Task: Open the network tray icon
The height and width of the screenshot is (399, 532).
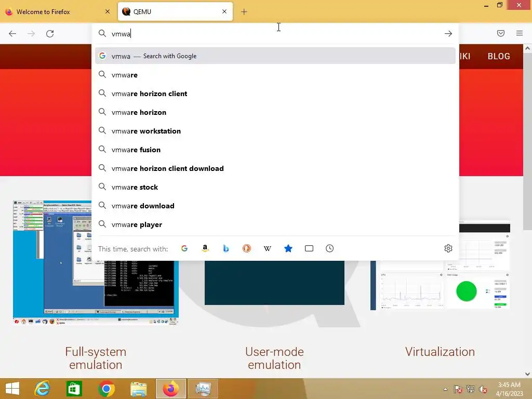Action: click(x=471, y=389)
